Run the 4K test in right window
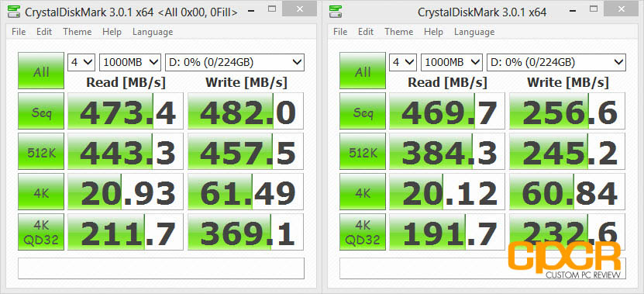This screenshot has width=644, height=294. click(363, 191)
